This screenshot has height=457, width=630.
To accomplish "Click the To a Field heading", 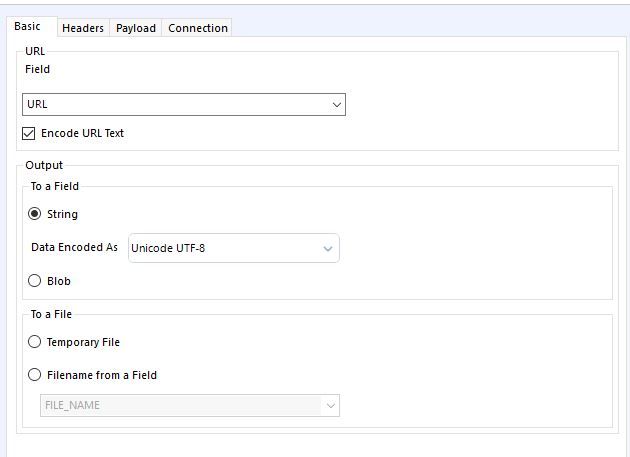I will [54, 186].
